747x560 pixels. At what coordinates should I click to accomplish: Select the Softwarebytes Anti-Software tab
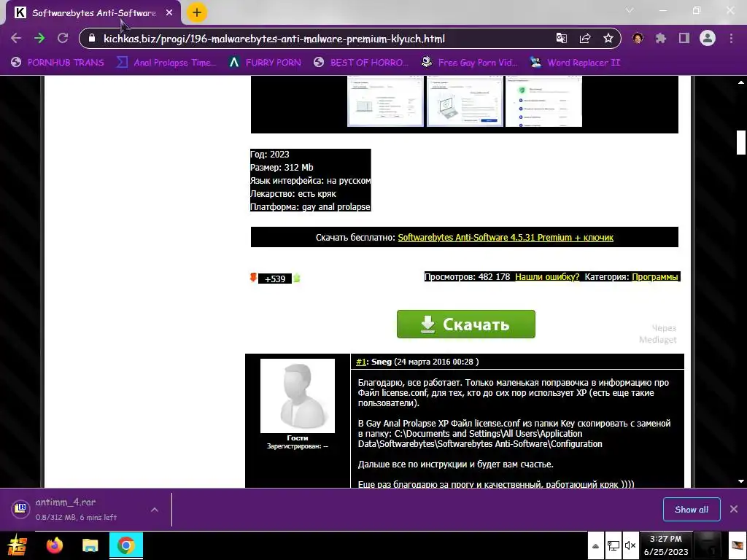tap(93, 13)
